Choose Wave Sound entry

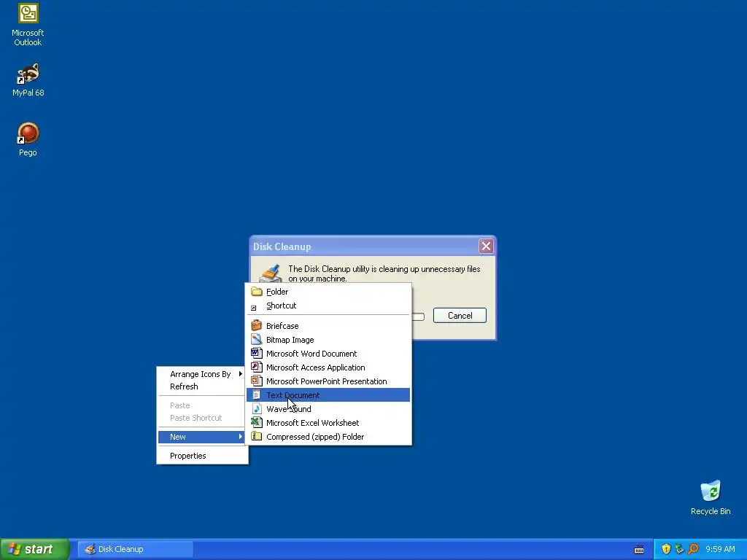click(328, 408)
